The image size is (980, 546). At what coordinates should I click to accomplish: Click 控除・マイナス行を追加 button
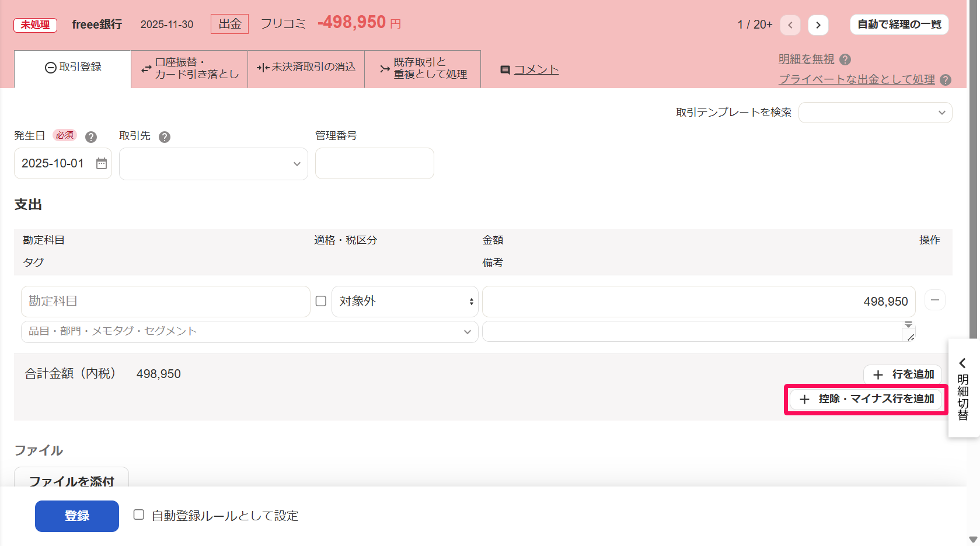pos(866,399)
